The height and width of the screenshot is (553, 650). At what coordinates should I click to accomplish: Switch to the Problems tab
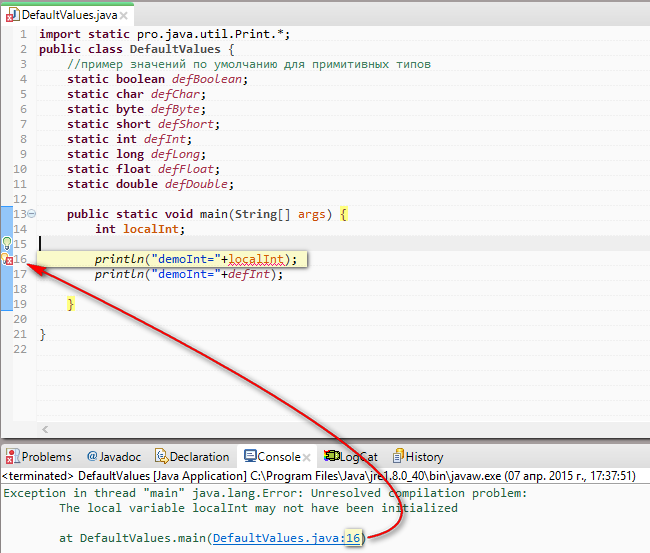point(46,457)
